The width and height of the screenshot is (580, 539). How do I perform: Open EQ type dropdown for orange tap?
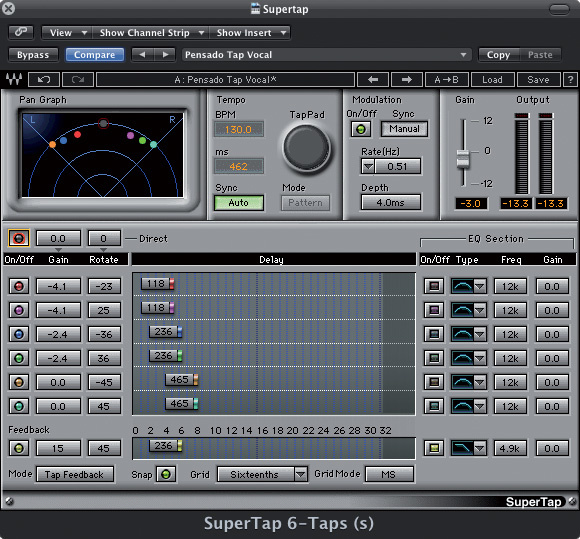479,382
